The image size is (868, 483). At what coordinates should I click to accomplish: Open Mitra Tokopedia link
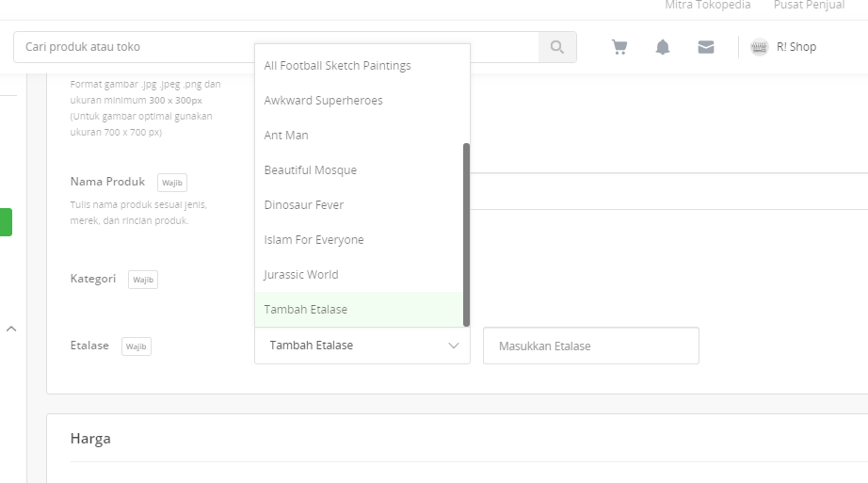707,5
